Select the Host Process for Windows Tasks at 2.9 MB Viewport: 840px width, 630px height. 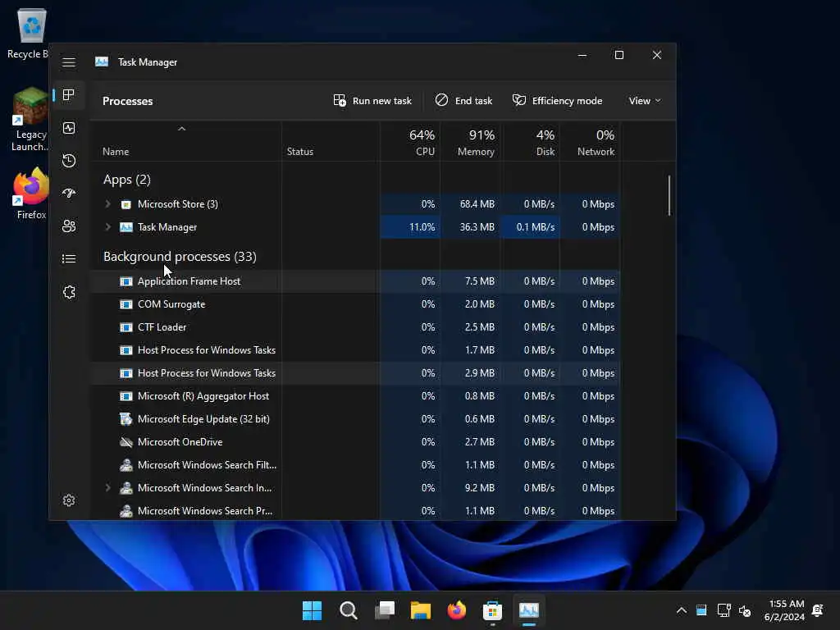(354, 373)
